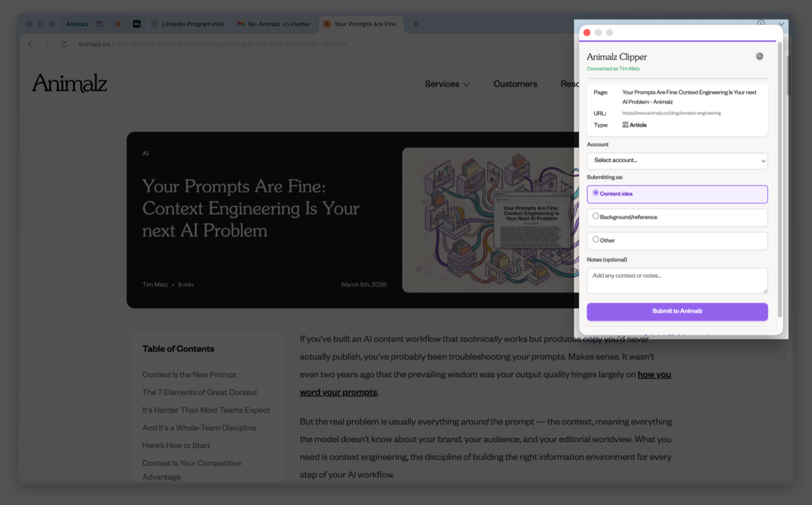Click the animalz.co address bar
Screen dimensions: 812x505
212,44
